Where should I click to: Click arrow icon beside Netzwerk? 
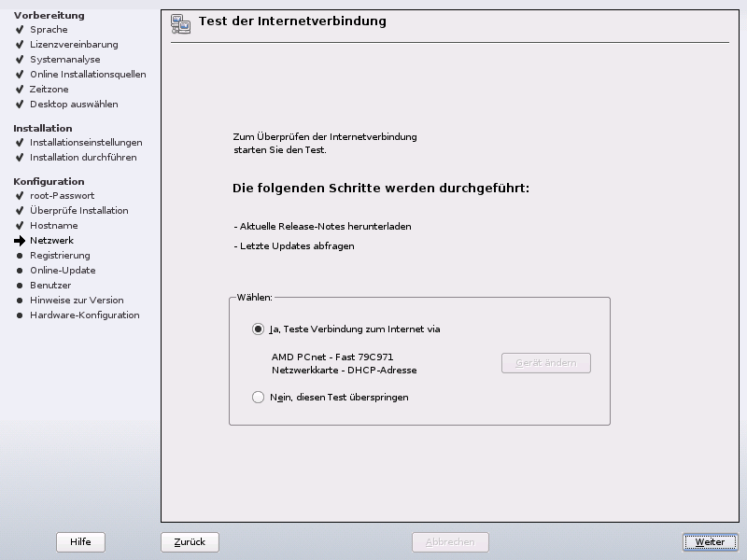click(x=20, y=241)
